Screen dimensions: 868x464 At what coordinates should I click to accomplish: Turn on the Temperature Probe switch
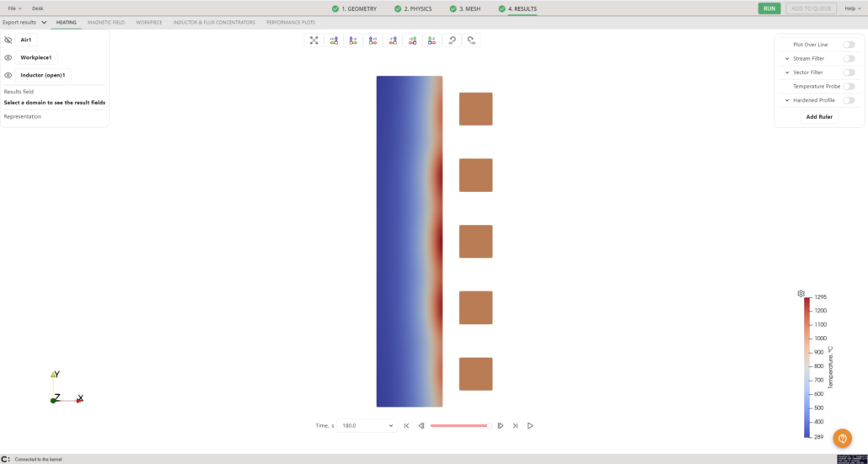pos(849,86)
